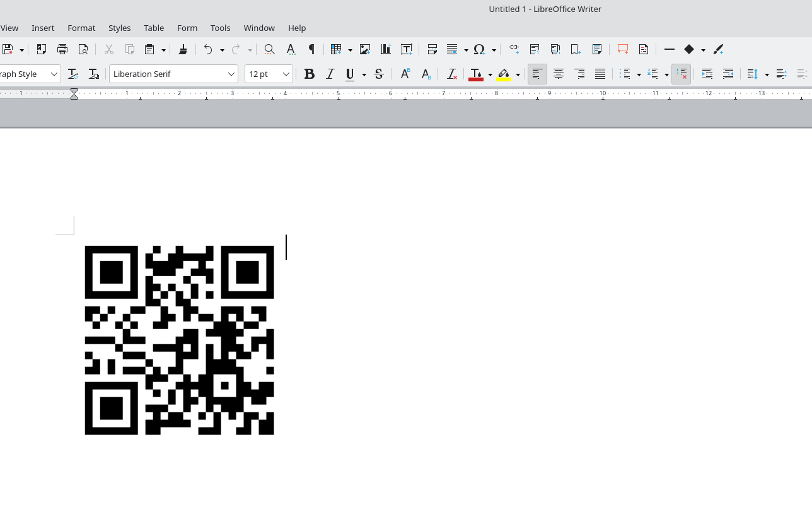812x524 pixels.
Task: Click the Insert Footnote icon
Action: point(535,49)
